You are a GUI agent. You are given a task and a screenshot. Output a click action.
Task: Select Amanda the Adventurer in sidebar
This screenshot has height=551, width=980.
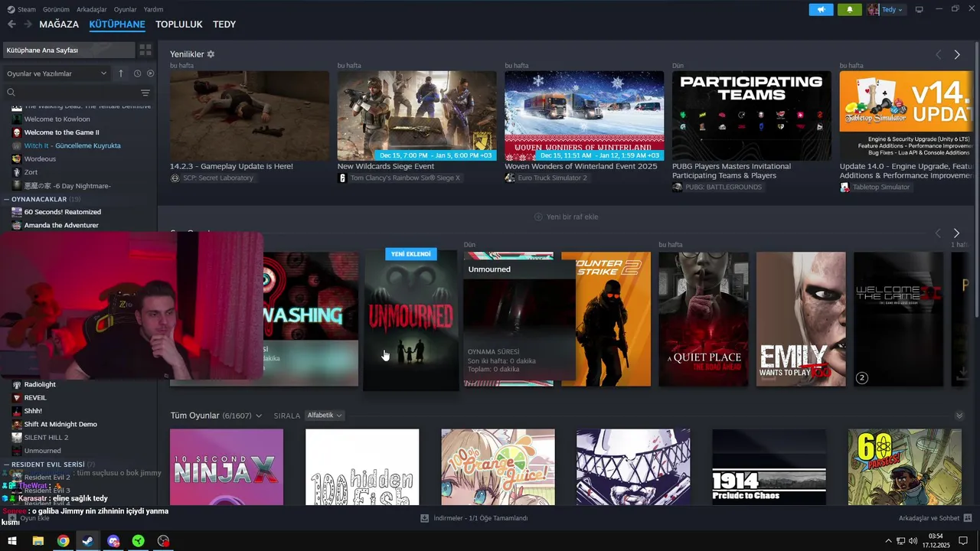61,225
